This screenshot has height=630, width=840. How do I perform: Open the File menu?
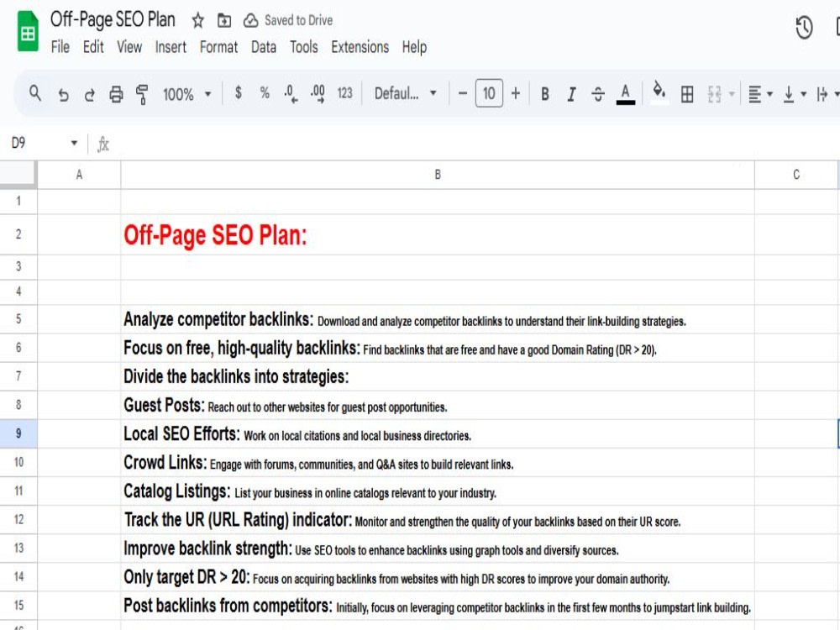tap(60, 47)
